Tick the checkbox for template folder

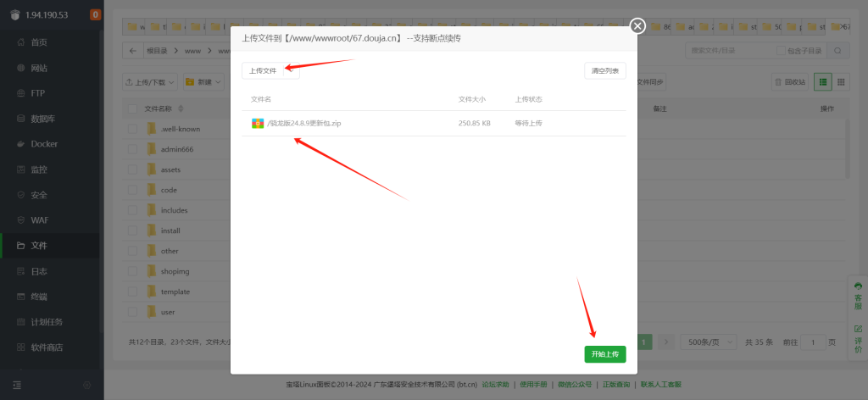[x=132, y=292]
